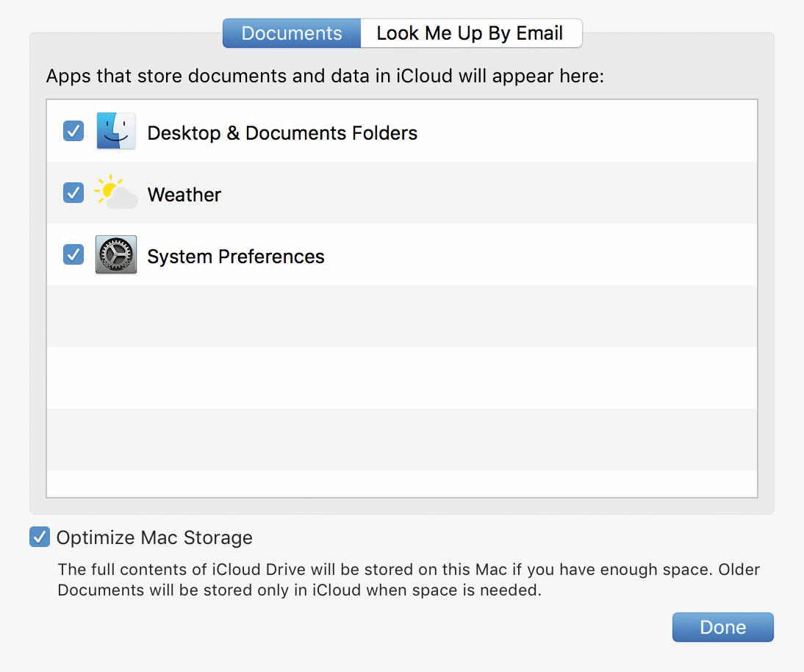Image resolution: width=804 pixels, height=672 pixels.
Task: Disable the Weather iCloud checkbox
Action: tap(73, 193)
